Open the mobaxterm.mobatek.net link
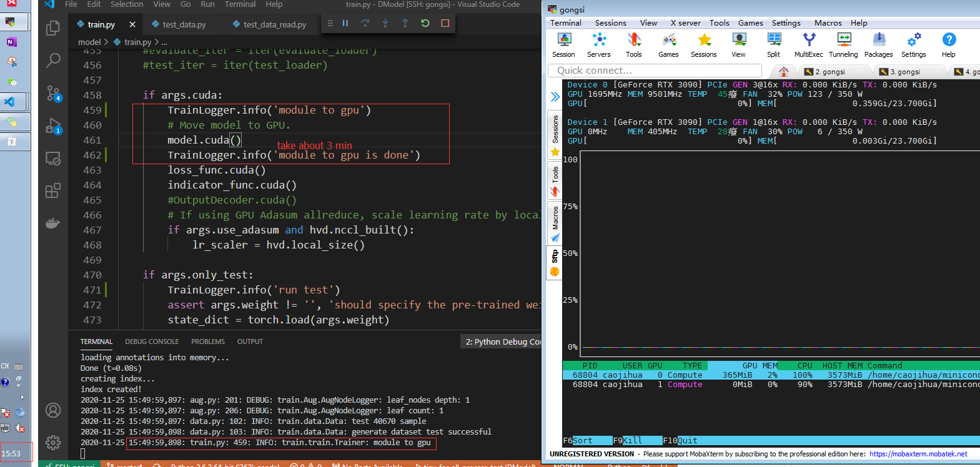The width and height of the screenshot is (980, 467). click(918, 454)
